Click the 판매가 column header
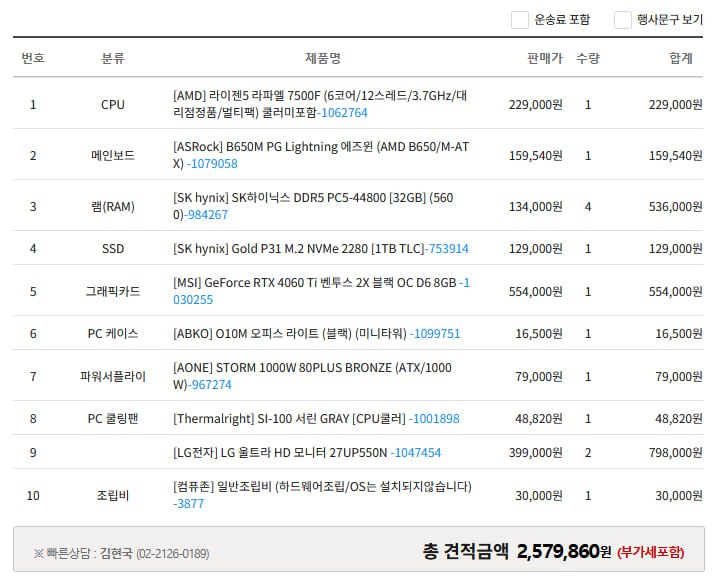This screenshot has height=587, width=721. [545, 58]
